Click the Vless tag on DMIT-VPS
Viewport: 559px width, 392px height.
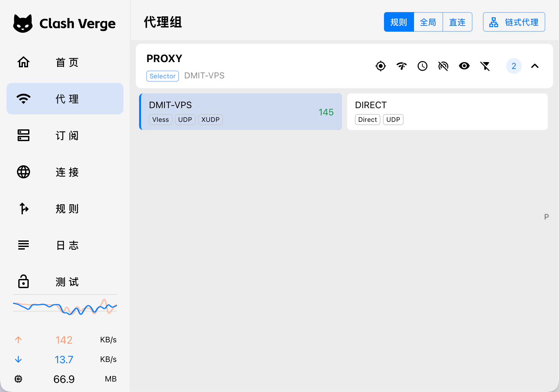click(x=161, y=120)
